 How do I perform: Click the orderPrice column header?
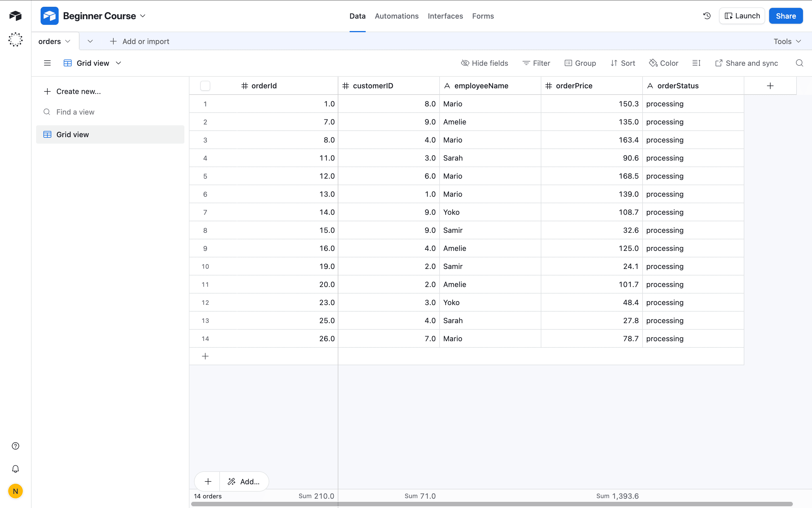(x=592, y=86)
